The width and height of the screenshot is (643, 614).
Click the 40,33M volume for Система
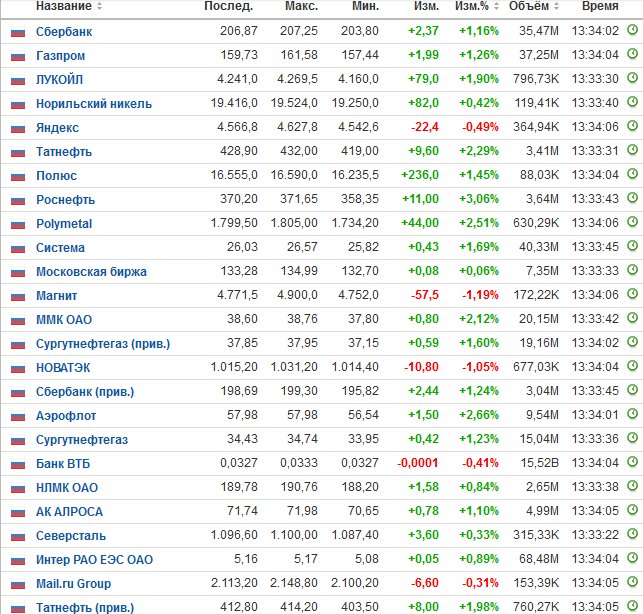(539, 247)
